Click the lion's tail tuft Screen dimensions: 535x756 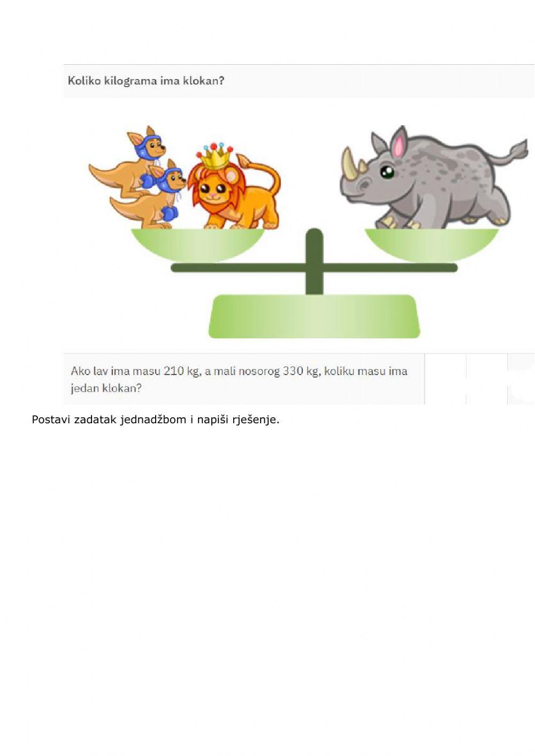[243, 159]
